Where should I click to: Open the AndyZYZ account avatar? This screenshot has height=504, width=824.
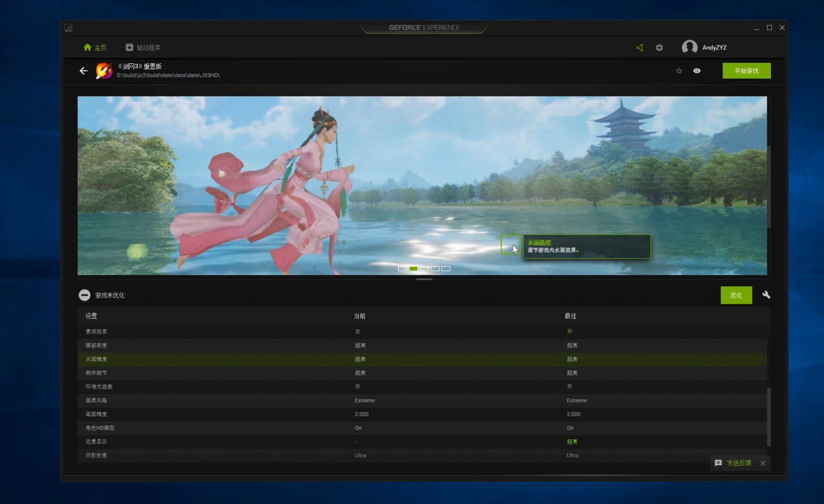689,47
